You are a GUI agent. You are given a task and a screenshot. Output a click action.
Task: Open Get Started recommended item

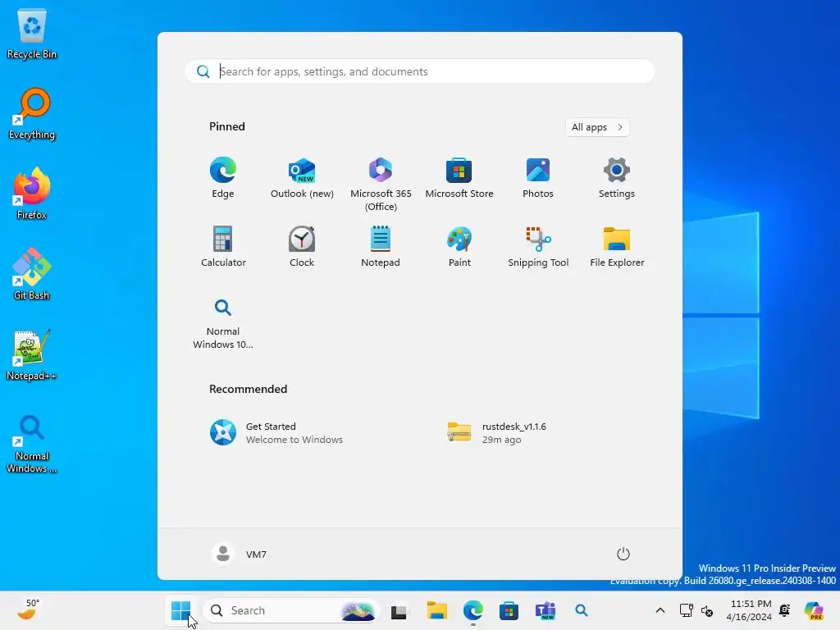pyautogui.click(x=276, y=432)
